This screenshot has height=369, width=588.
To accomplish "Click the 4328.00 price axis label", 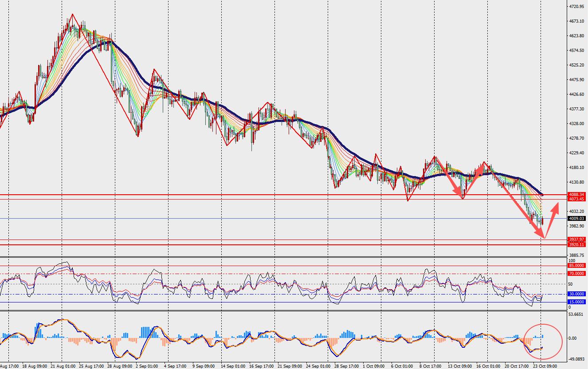I will click(577, 124).
